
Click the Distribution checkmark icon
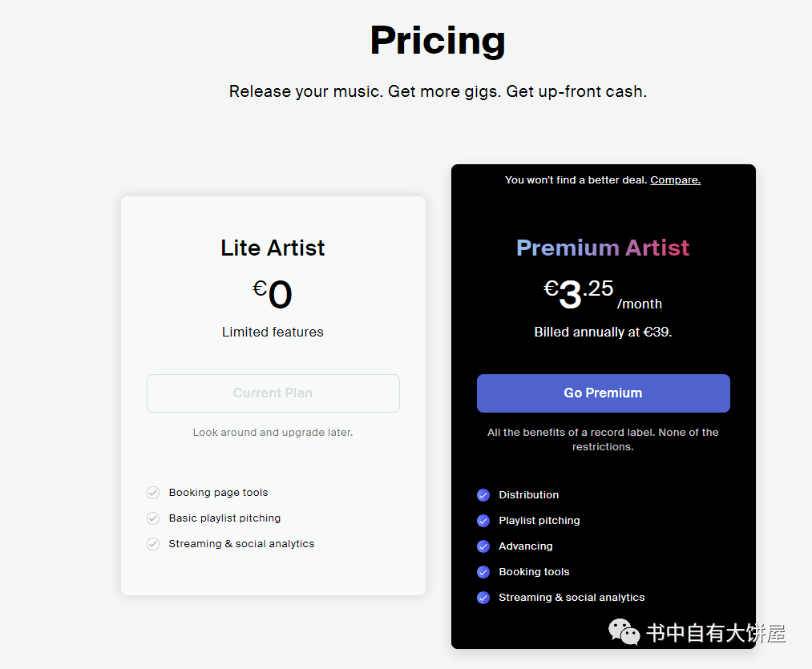[x=483, y=495]
